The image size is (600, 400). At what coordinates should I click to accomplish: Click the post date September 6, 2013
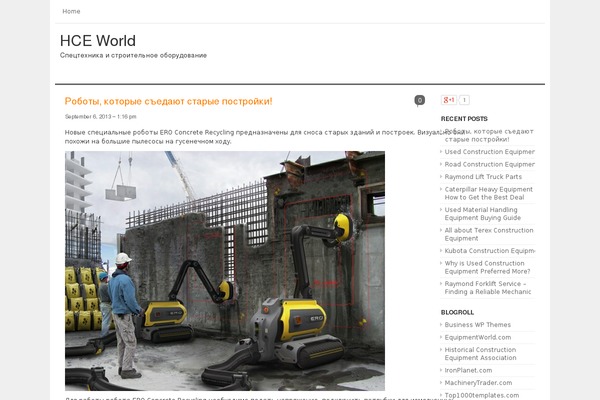coord(101,116)
